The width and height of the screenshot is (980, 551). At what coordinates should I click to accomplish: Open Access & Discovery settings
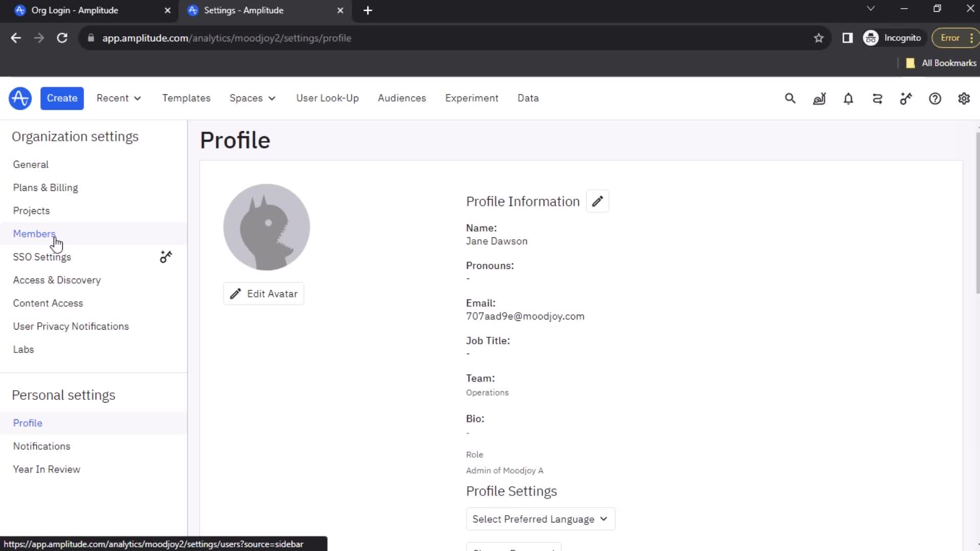pos(94,280)
